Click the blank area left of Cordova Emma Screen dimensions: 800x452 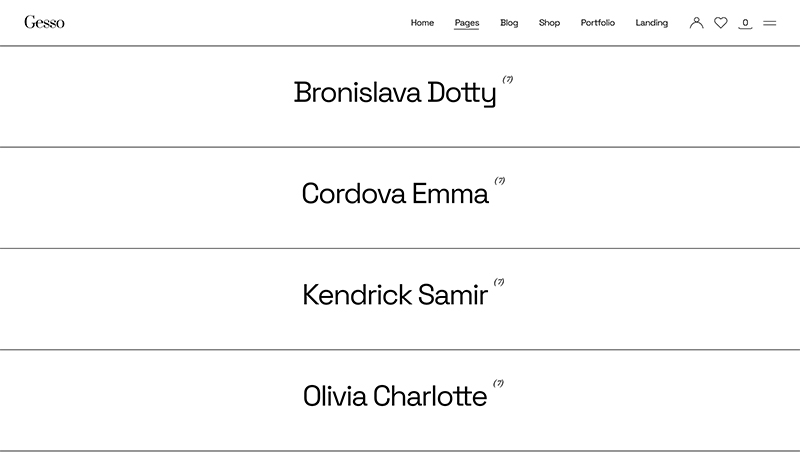[150, 197]
